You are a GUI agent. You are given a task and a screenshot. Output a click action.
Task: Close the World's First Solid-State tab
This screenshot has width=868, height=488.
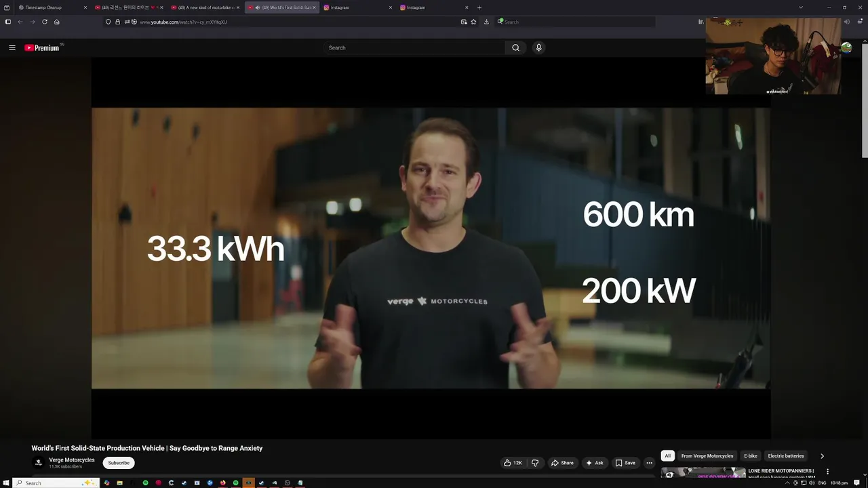pos(314,7)
